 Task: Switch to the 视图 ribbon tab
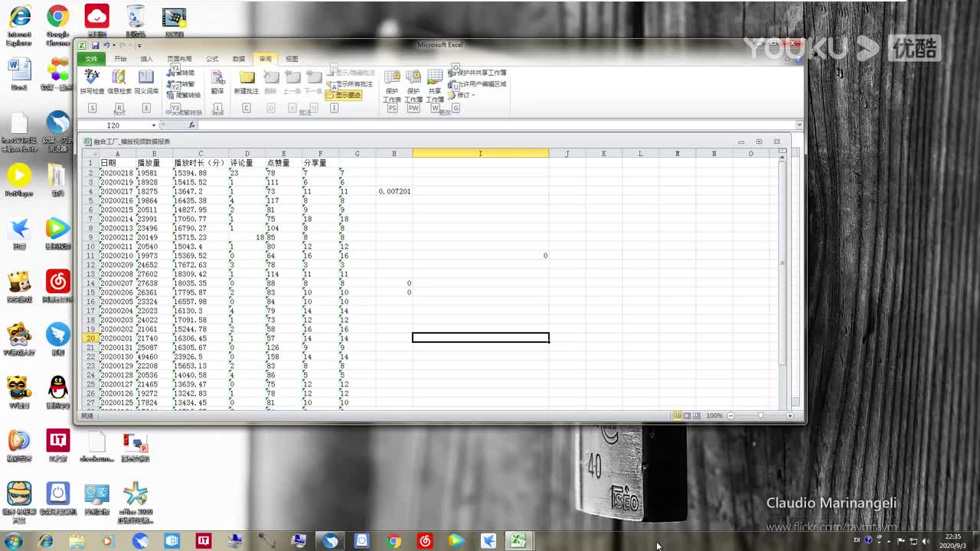tap(292, 59)
